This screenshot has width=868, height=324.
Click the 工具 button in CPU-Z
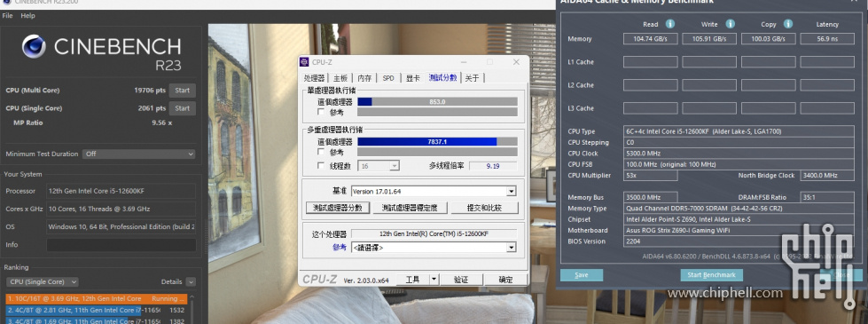click(412, 280)
